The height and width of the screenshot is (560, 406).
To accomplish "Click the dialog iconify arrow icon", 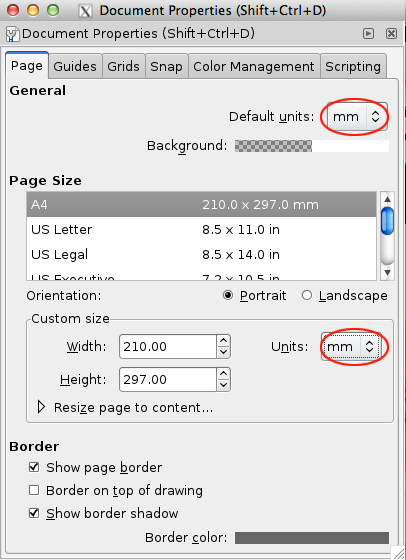I will 368,34.
